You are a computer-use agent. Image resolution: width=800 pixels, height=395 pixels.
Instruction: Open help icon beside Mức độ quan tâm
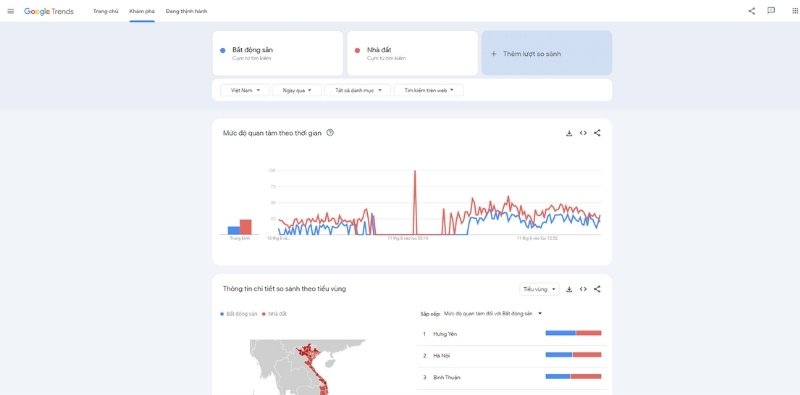(x=330, y=133)
